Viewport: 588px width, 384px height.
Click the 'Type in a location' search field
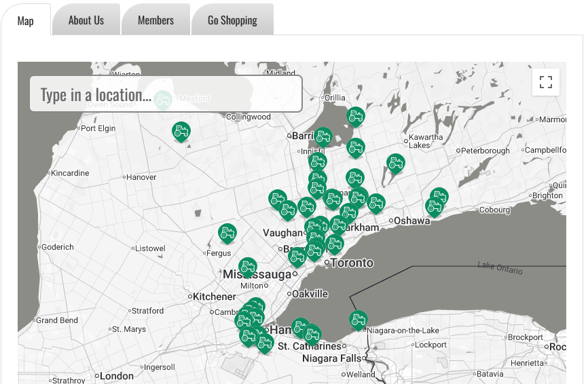[x=166, y=94]
